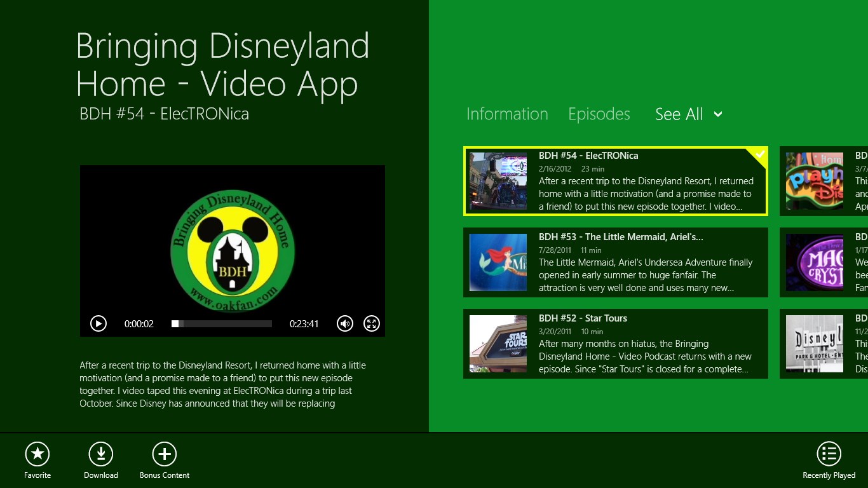Click the Download icon in app bar
This screenshot has width=868, height=488.
tap(101, 454)
